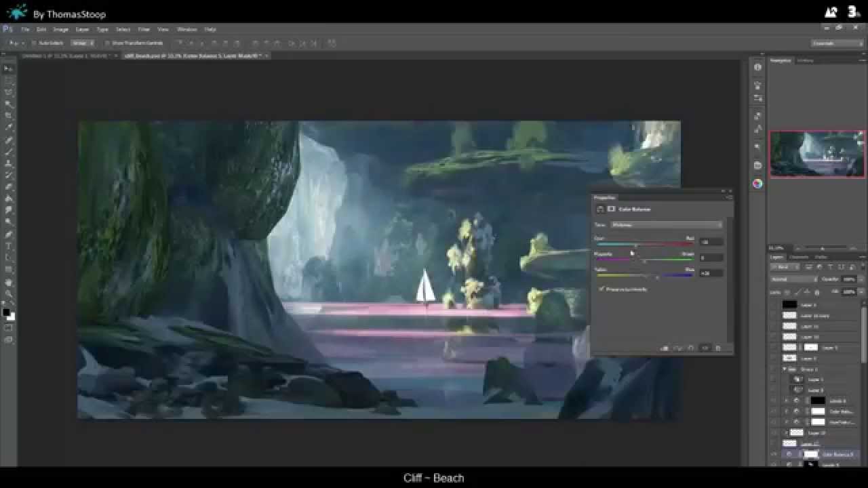Toggle visibility of Layer 15
This screenshot has width=868, height=488.
(x=774, y=432)
